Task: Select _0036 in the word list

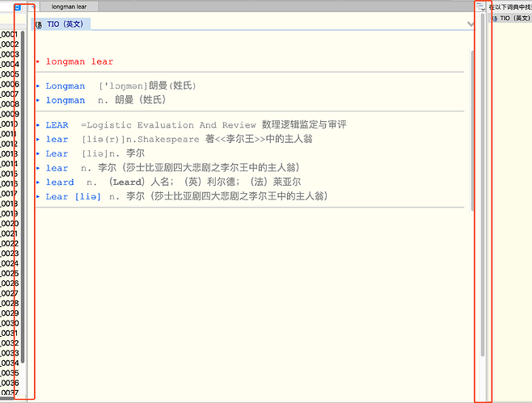Action: tap(9, 383)
